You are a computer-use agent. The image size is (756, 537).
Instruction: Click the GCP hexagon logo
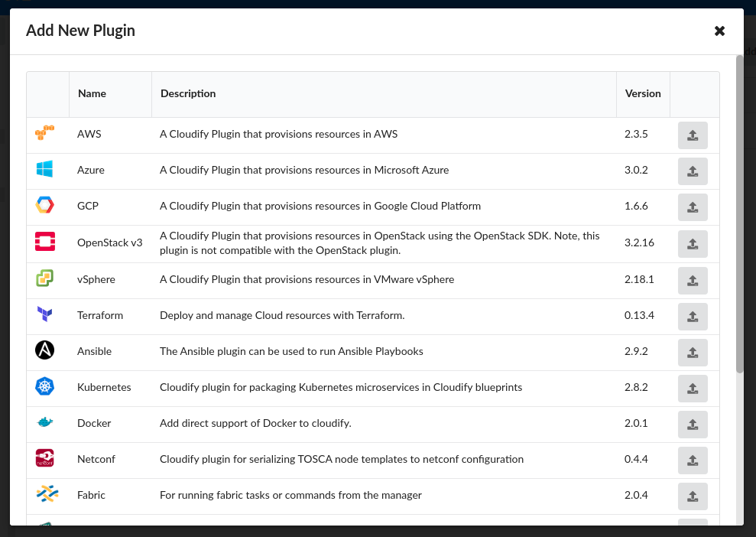click(45, 205)
